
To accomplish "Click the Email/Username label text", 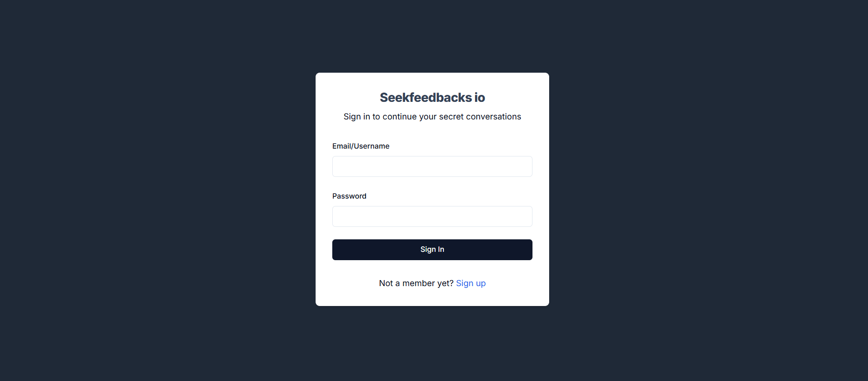I will [x=361, y=146].
